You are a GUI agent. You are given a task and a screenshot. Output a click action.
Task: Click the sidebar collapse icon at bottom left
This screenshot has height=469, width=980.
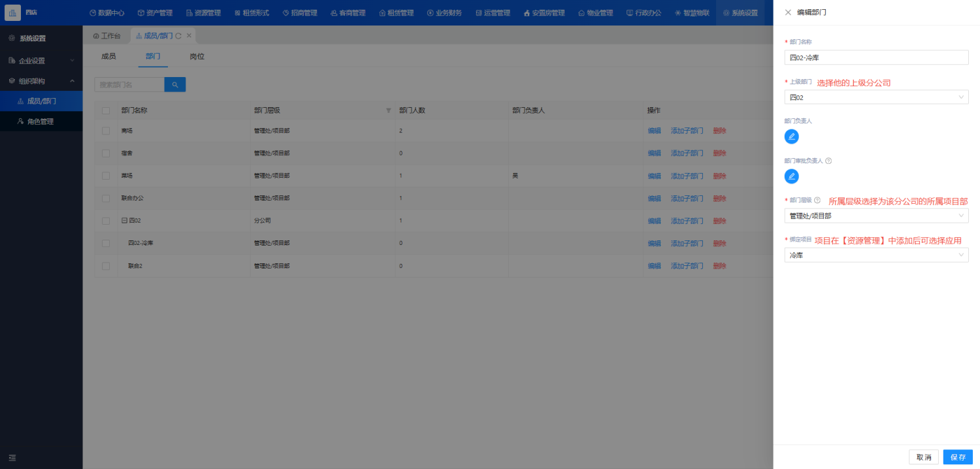[x=12, y=457]
